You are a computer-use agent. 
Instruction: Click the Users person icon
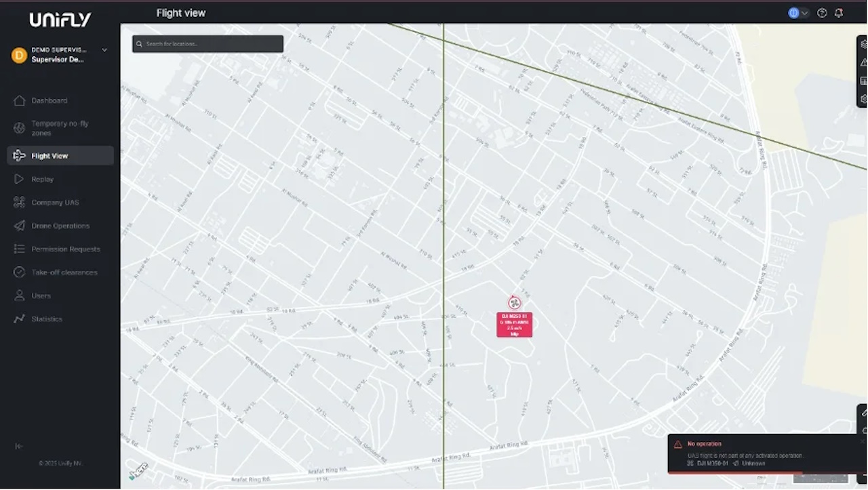pyautogui.click(x=19, y=295)
